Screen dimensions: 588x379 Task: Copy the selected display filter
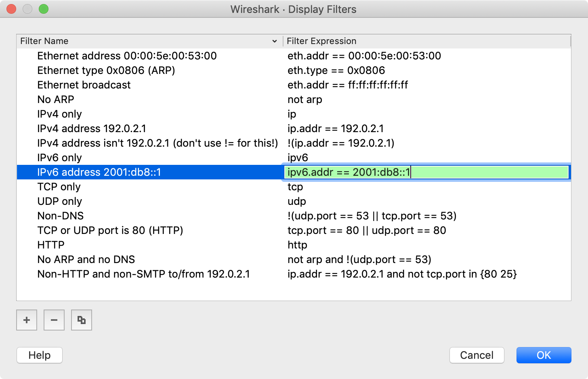(x=81, y=320)
